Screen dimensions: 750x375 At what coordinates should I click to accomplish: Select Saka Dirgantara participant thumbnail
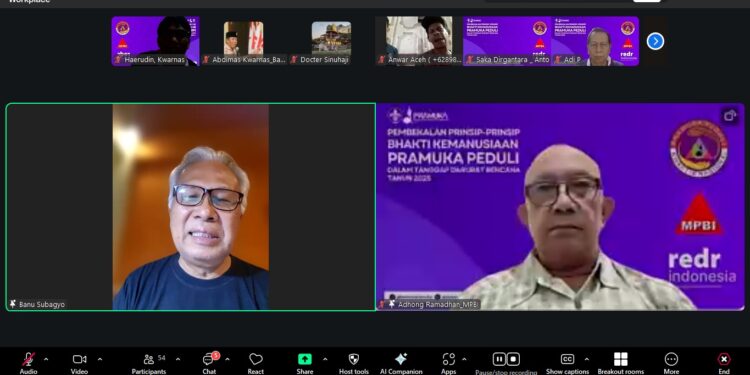point(507,41)
